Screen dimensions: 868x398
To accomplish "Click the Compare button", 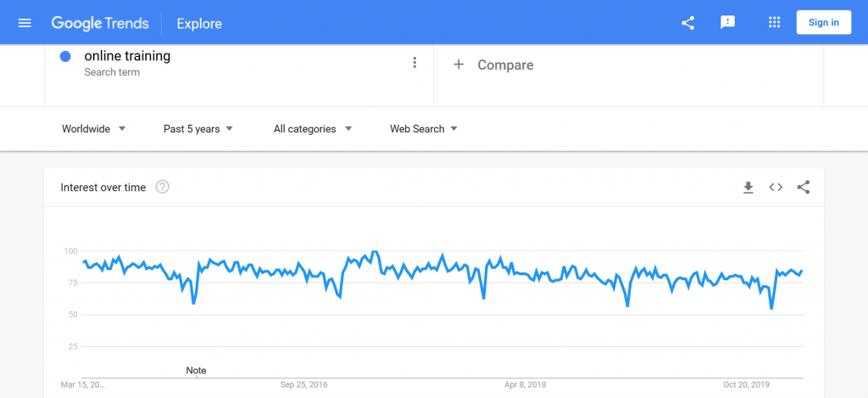I will (493, 64).
